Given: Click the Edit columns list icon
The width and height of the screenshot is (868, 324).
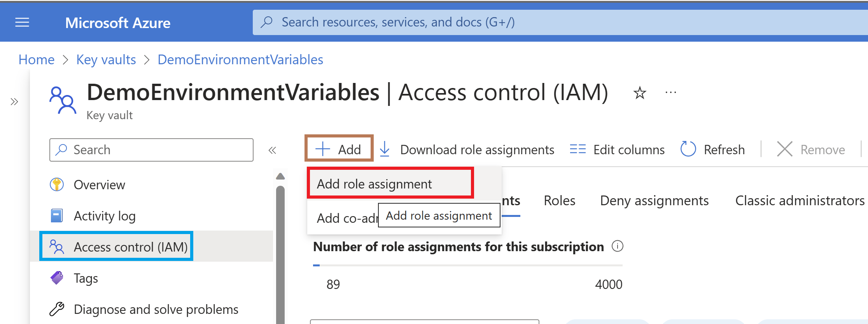Looking at the screenshot, I should click(x=577, y=149).
